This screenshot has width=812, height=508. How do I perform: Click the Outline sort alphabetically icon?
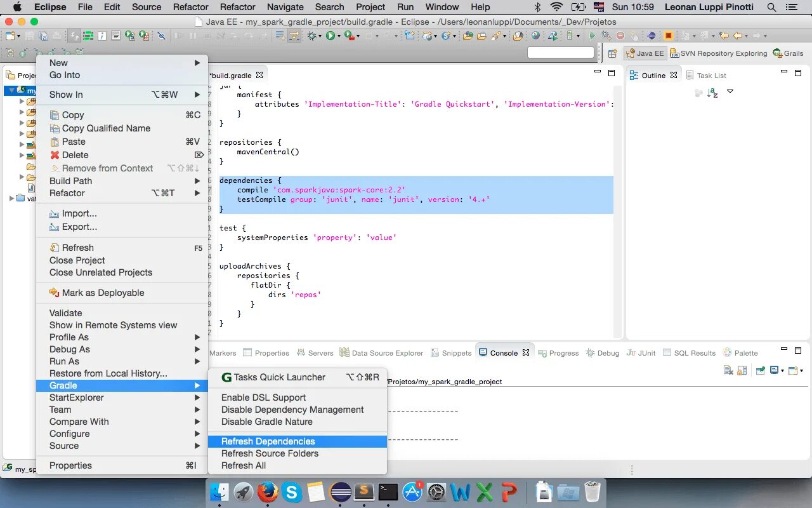tap(713, 93)
